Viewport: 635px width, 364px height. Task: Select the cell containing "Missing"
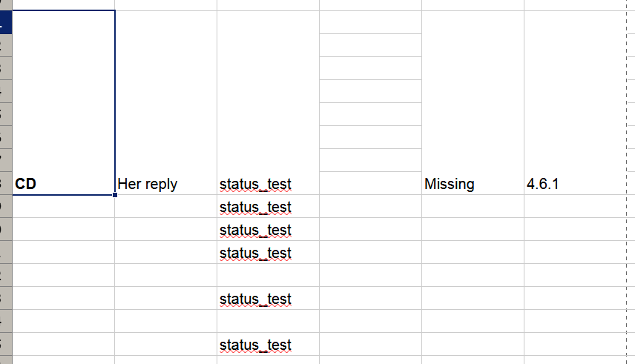tap(473, 184)
